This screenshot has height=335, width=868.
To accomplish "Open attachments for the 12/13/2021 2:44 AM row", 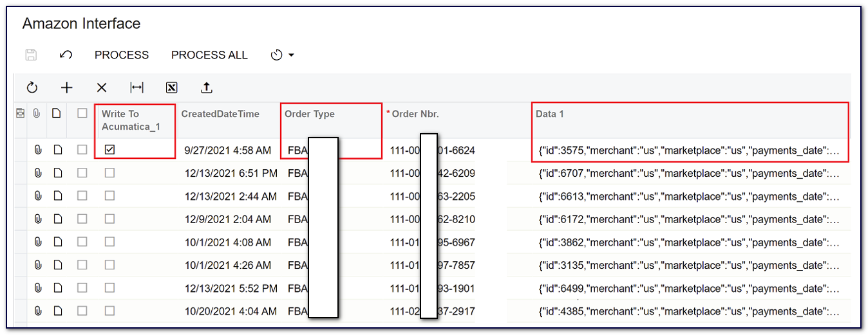I will point(37,196).
